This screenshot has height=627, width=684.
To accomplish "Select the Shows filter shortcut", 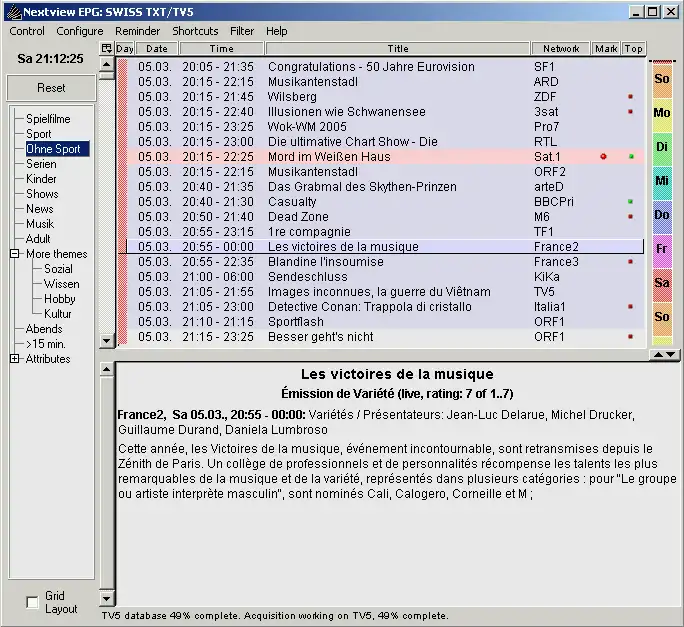I will coord(42,194).
